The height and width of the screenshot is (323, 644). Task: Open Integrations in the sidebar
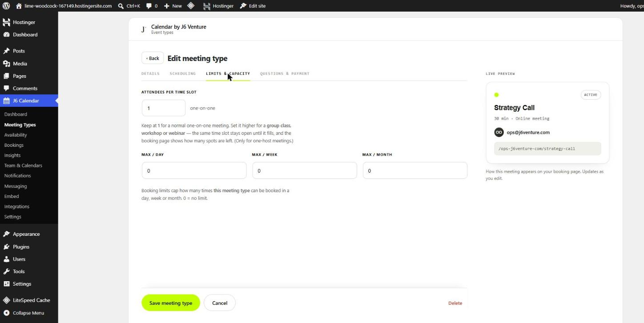point(17,206)
